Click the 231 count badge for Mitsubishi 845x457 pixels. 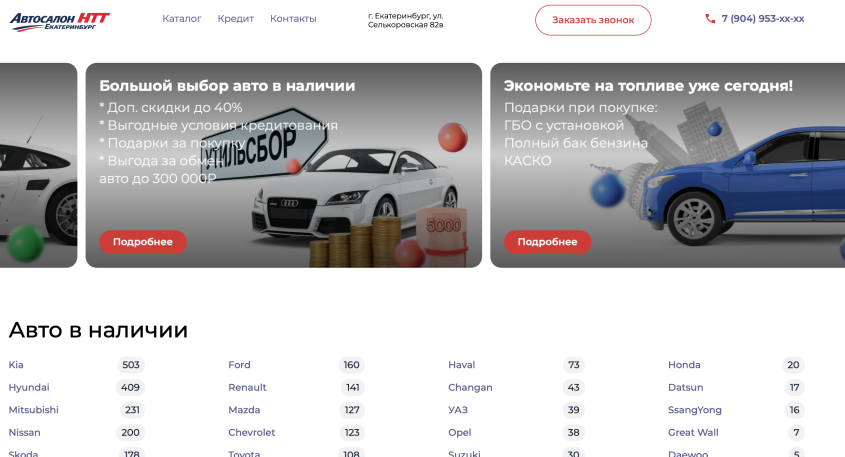[x=133, y=410]
